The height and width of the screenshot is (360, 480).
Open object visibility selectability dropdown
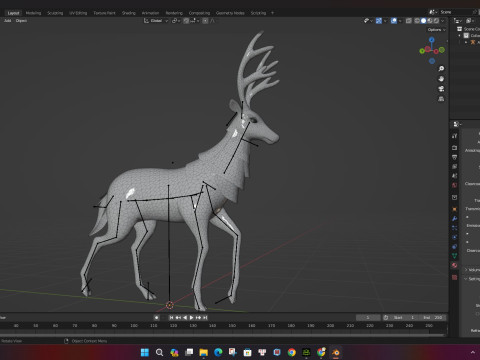coord(367,21)
